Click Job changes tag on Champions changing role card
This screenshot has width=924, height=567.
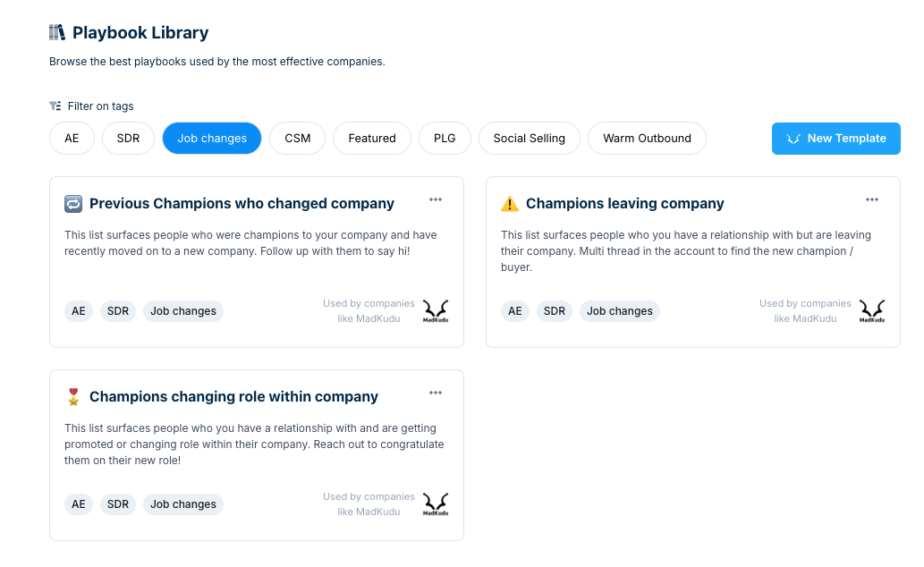point(183,504)
